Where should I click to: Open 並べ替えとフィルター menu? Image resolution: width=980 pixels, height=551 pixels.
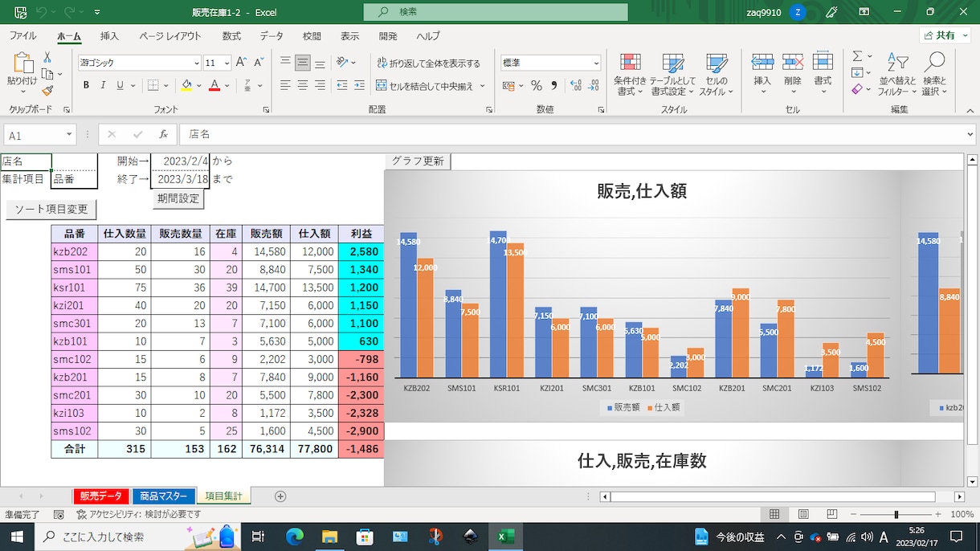pyautogui.click(x=897, y=75)
